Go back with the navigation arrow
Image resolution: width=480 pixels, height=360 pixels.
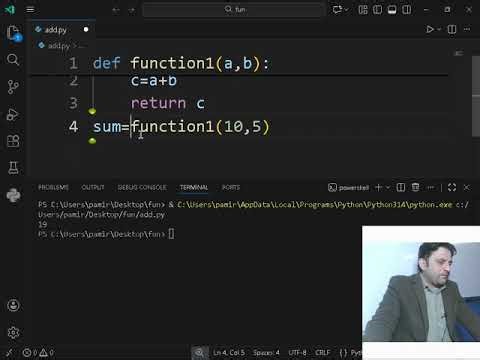pyautogui.click(x=116, y=10)
